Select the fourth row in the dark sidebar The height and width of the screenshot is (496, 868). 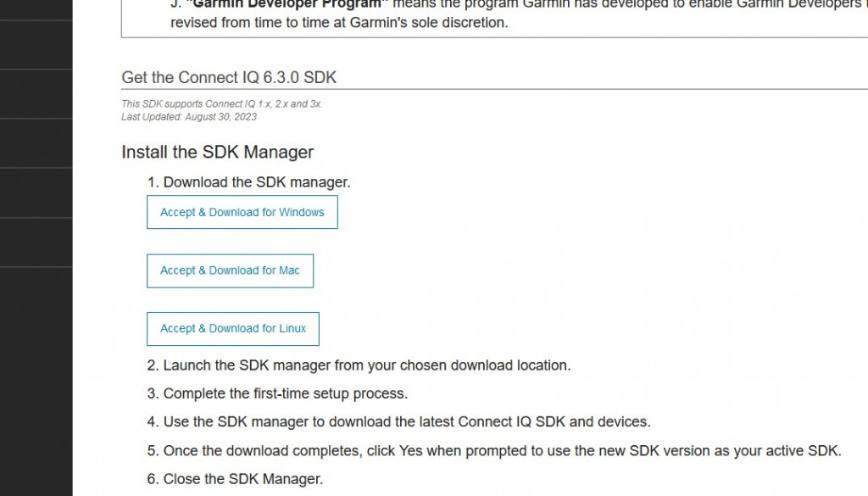(x=36, y=143)
